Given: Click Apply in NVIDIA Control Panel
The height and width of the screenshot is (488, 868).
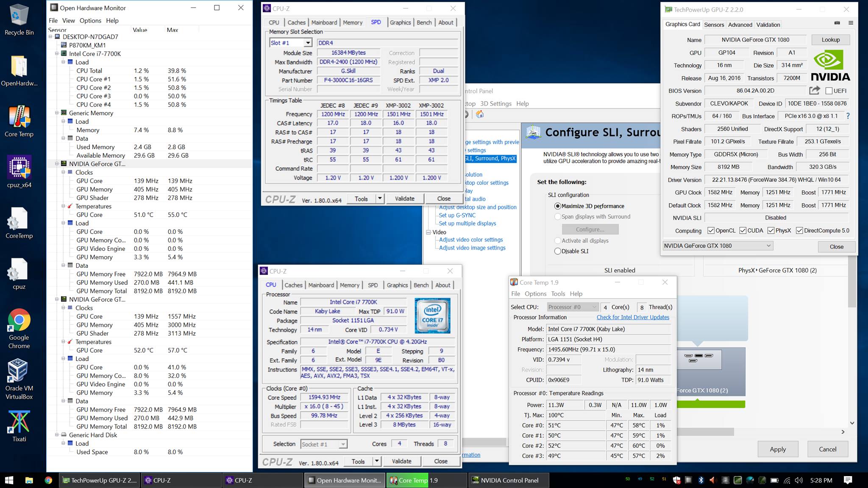Looking at the screenshot, I should (x=778, y=449).
